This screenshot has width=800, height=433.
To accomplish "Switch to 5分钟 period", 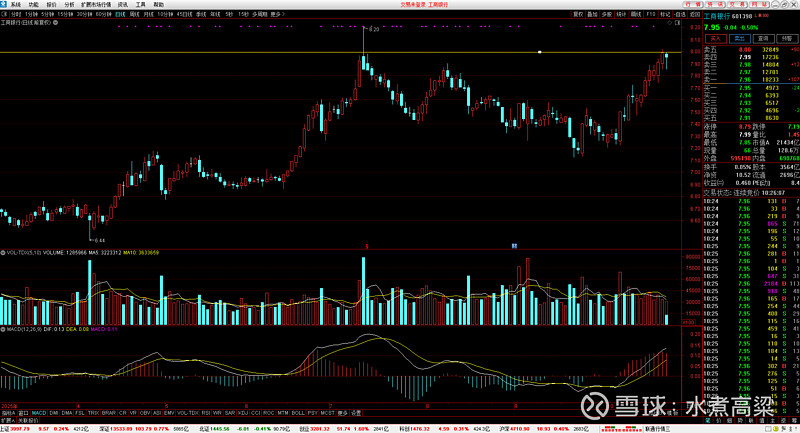I will [48, 14].
